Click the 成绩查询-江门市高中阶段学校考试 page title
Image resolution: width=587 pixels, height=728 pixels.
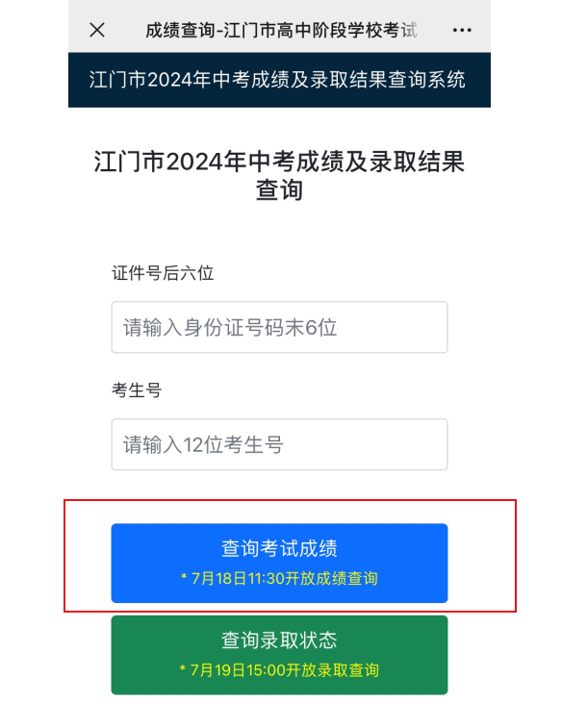pyautogui.click(x=281, y=30)
